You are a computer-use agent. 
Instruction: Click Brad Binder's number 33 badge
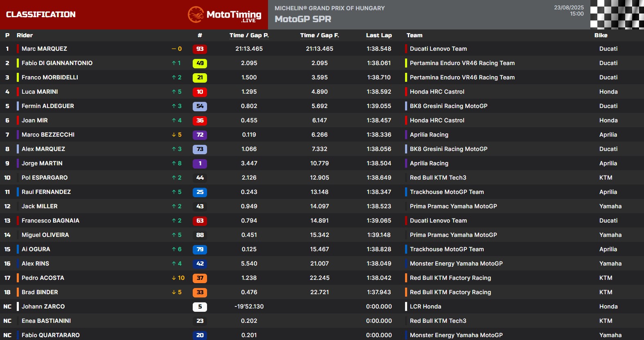pyautogui.click(x=200, y=293)
